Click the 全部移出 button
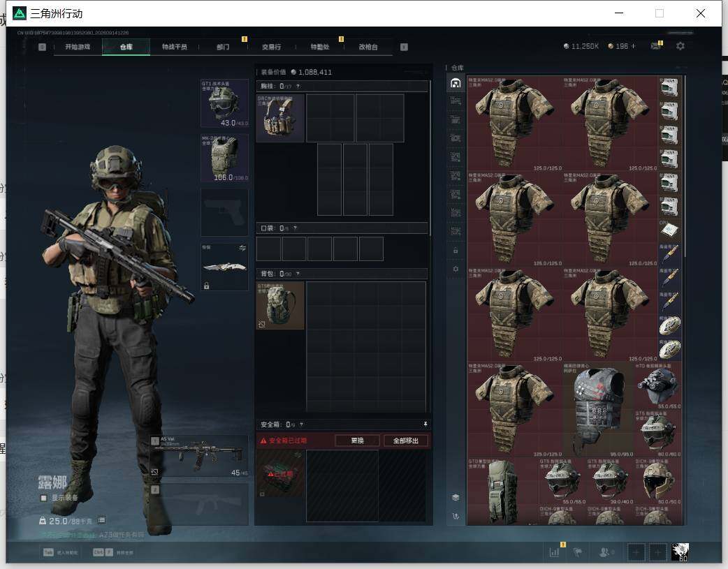 pos(406,441)
